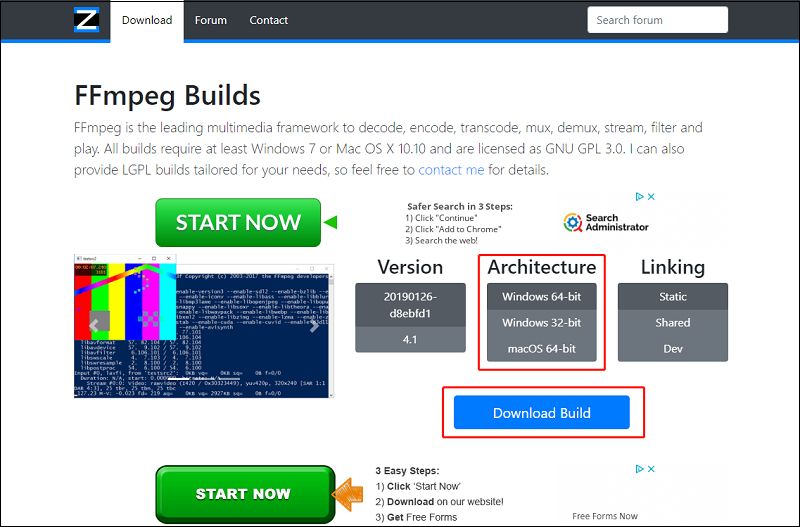The width and height of the screenshot is (800, 527).
Task: Close the lower ad with X
Action: tap(651, 469)
